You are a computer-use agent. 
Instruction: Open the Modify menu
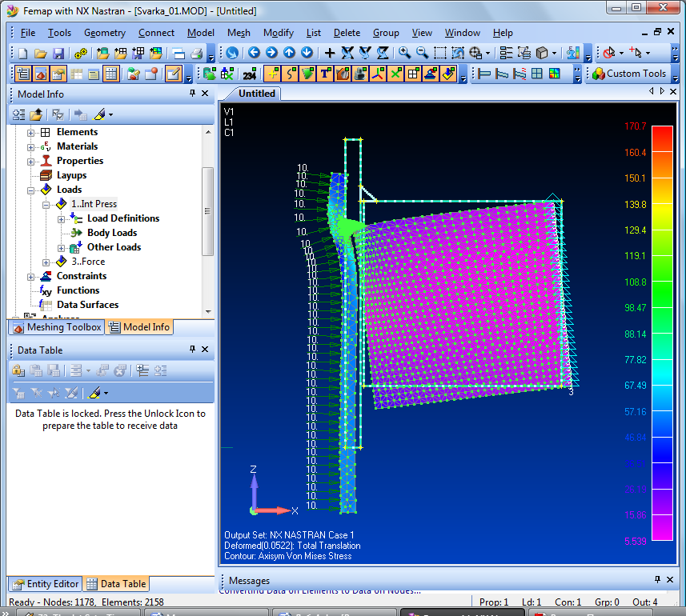(x=279, y=33)
